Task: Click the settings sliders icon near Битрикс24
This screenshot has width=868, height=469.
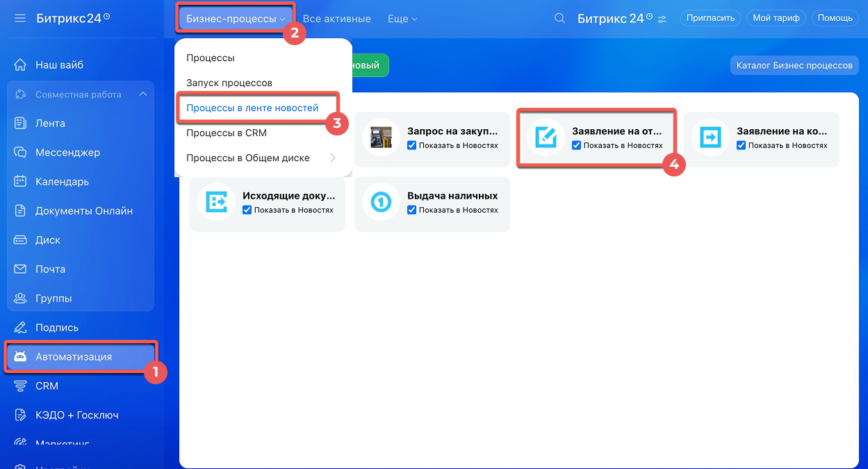Action: pos(662,19)
